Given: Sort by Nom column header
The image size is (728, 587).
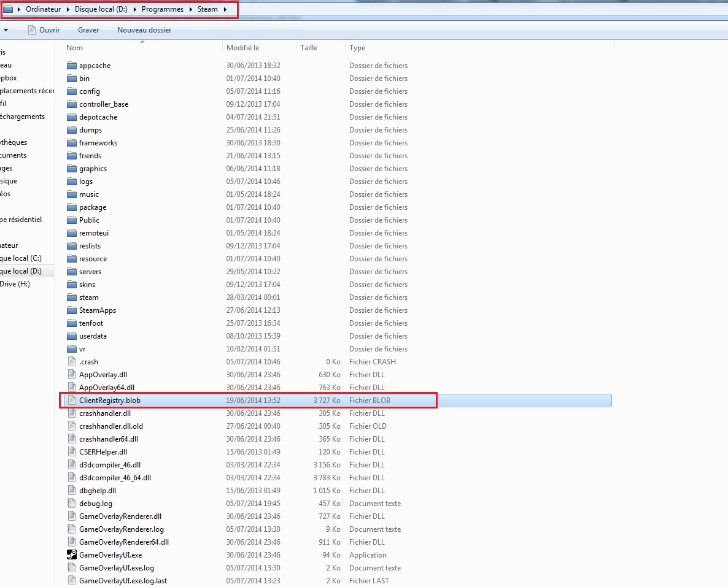Looking at the screenshot, I should 74,48.
